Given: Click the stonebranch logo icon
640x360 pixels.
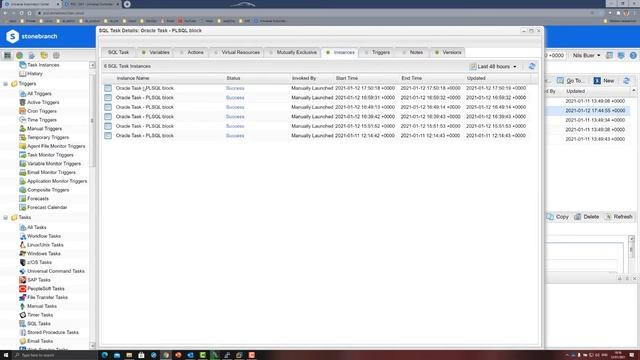Looking at the screenshot, I should click(12, 36).
